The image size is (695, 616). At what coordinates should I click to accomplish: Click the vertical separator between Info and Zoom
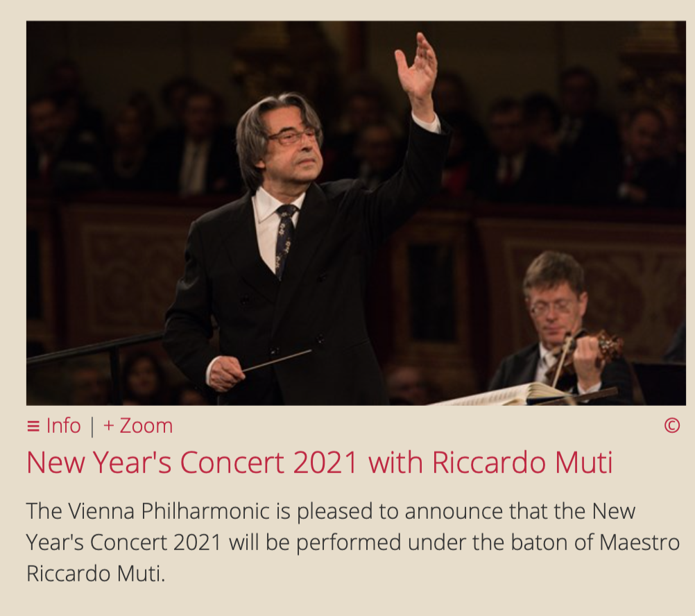[x=92, y=427]
